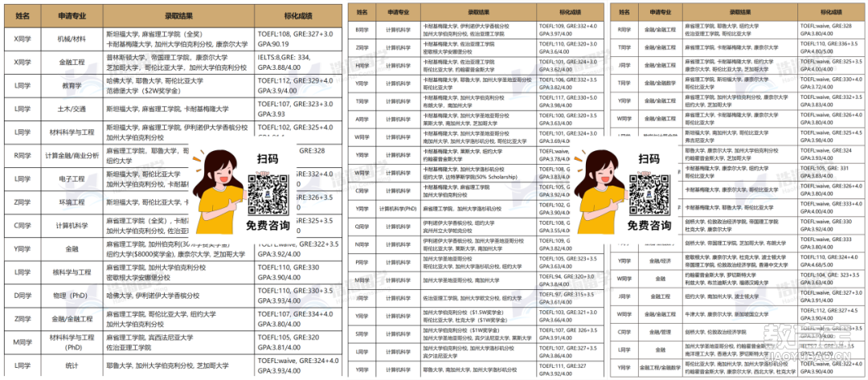Click the '物理 (PhD)' major cell
The height and width of the screenshot is (380, 868).
pyautogui.click(x=72, y=296)
